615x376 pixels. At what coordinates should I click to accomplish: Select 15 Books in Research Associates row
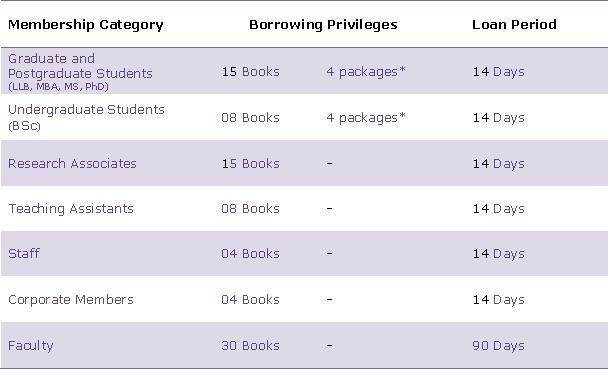[x=250, y=163]
